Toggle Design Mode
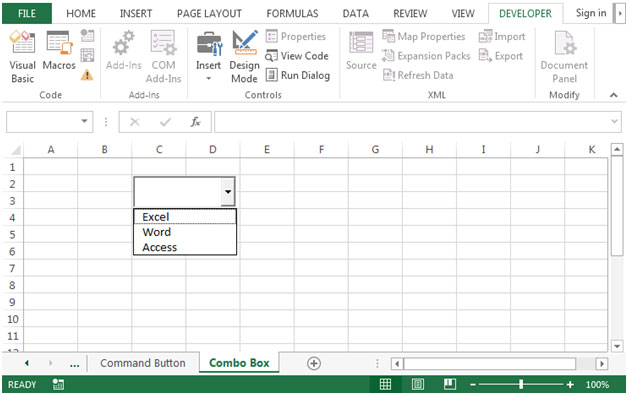The width and height of the screenshot is (628, 395). click(244, 56)
